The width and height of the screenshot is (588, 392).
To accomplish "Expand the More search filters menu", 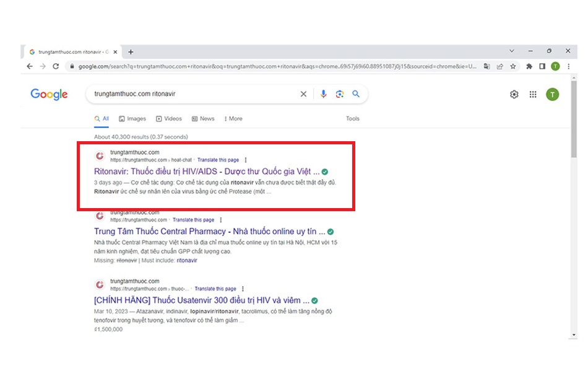I will click(x=233, y=118).
